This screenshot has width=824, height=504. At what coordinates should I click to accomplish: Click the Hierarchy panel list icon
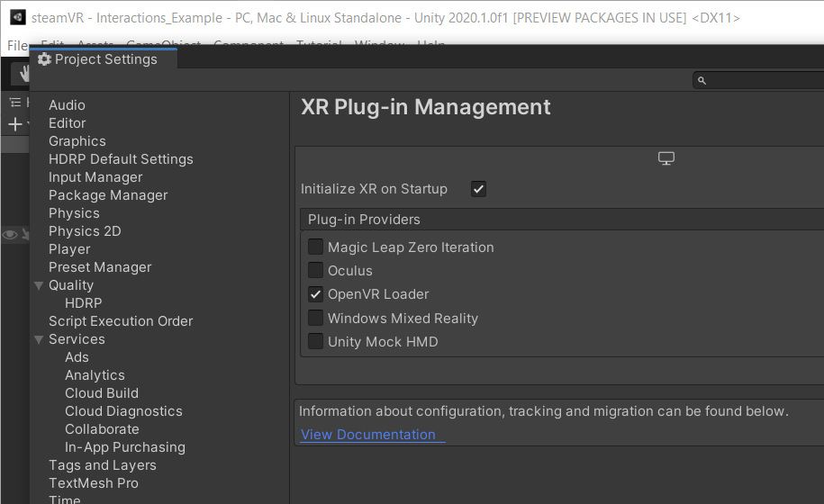coord(15,103)
